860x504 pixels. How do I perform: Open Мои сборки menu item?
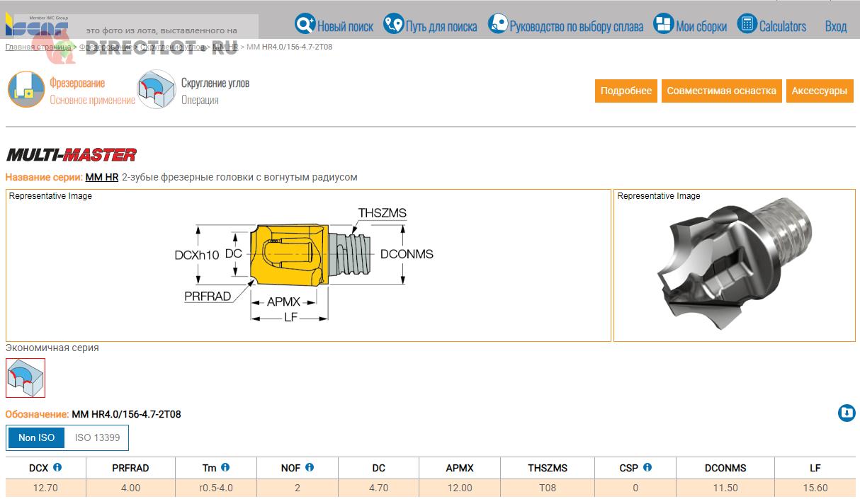tap(701, 26)
